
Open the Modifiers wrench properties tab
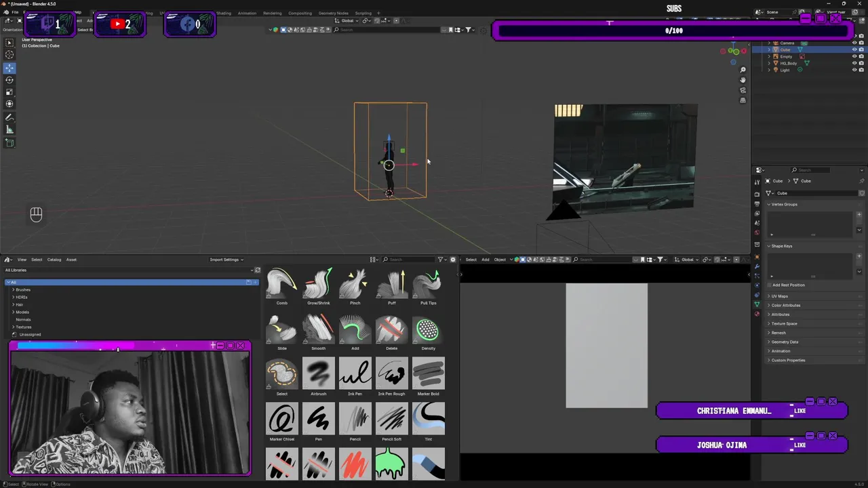click(x=757, y=266)
